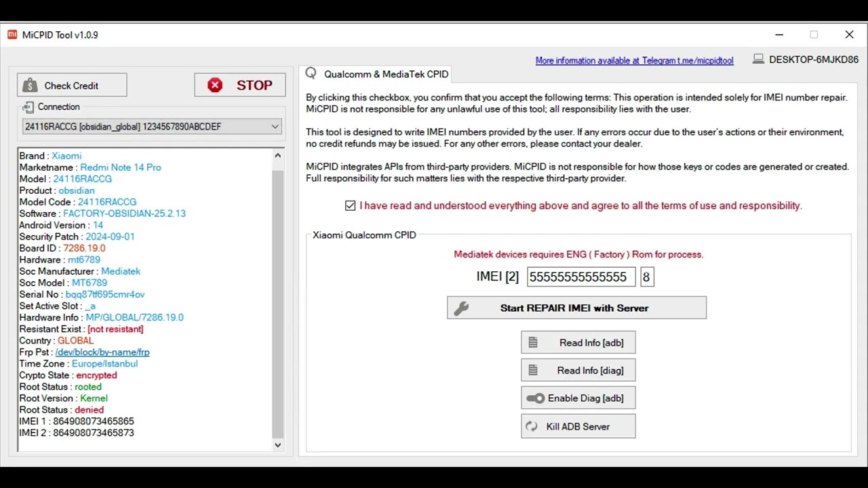
Task: Click the IMEI 1 number 864908073465865
Action: click(94, 422)
